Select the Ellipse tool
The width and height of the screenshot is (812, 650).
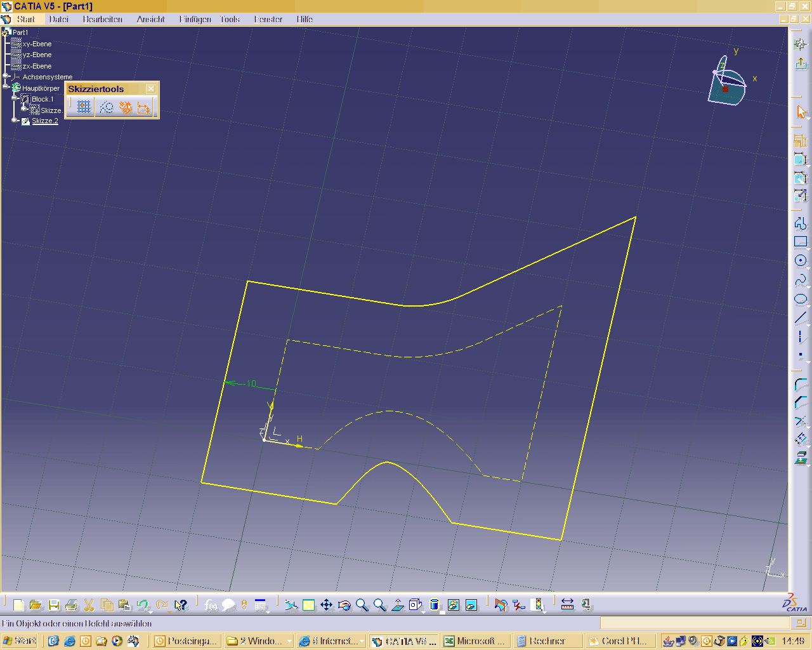click(801, 299)
